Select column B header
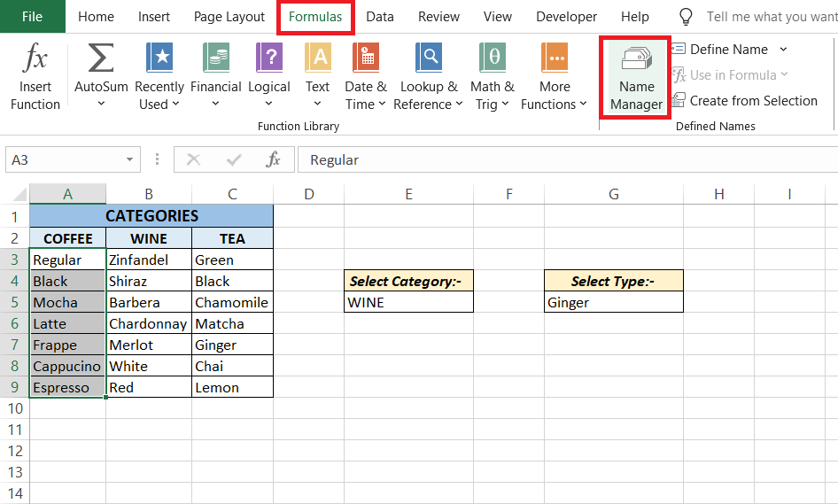The width and height of the screenshot is (838, 504). [149, 193]
